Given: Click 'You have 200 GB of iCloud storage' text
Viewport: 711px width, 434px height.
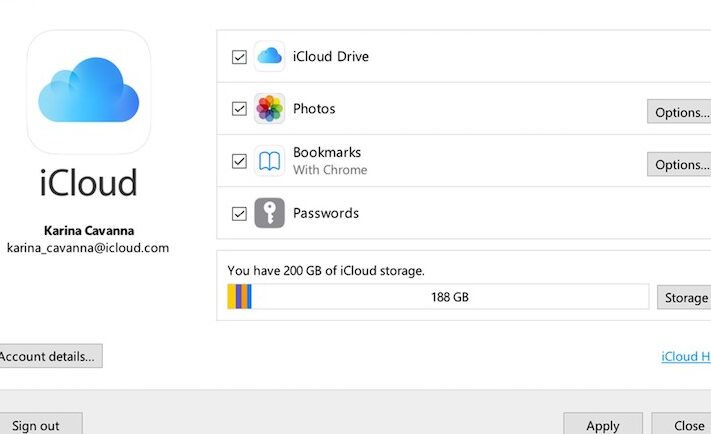Looking at the screenshot, I should [326, 271].
